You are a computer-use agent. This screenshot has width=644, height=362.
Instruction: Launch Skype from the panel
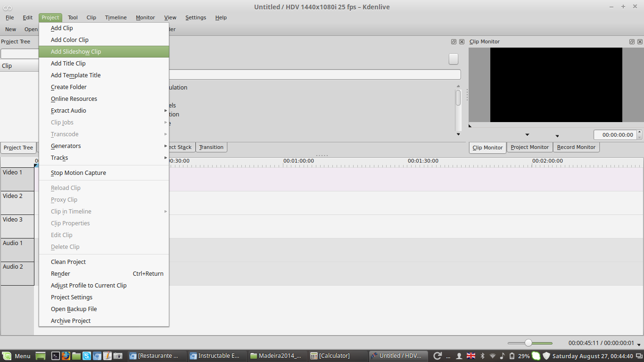pos(87,356)
